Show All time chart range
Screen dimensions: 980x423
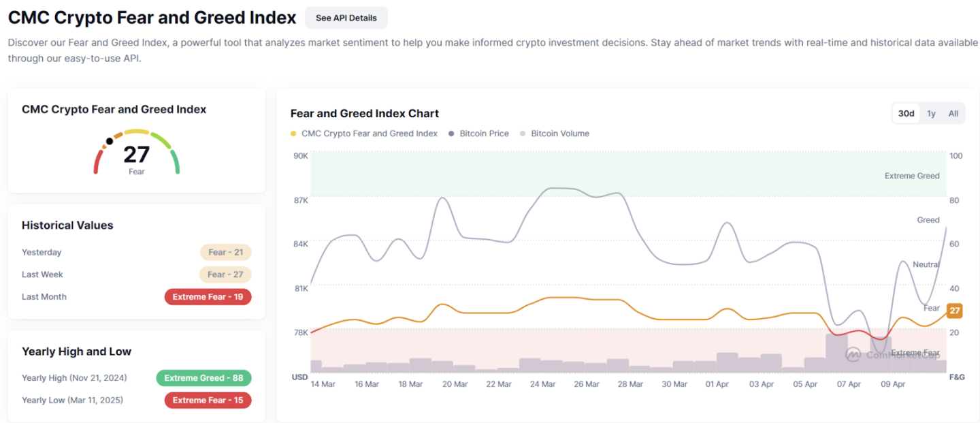(x=953, y=114)
